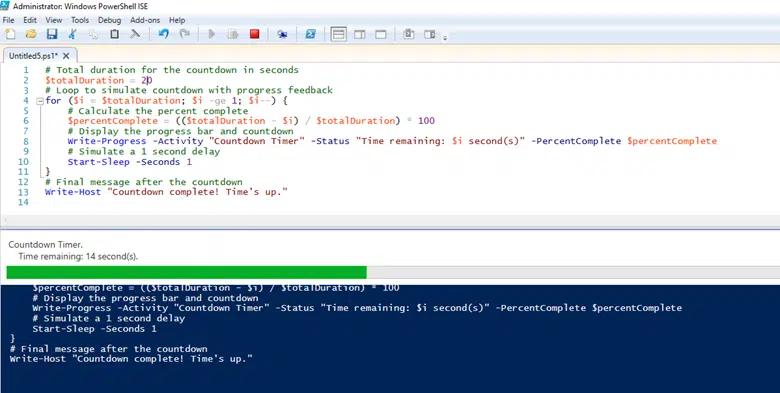Screen dimensions: 780x393
Task: Select the Untitled5.ps1 script tab
Action: pyautogui.click(x=33, y=56)
